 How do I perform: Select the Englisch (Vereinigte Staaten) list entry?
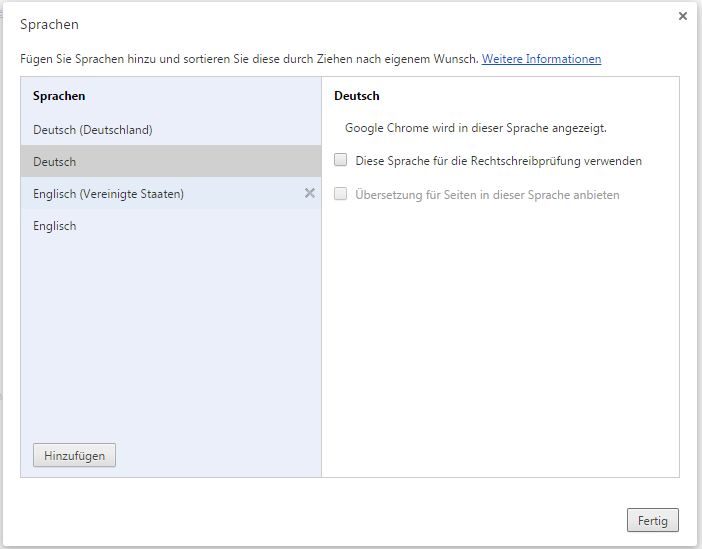108,194
